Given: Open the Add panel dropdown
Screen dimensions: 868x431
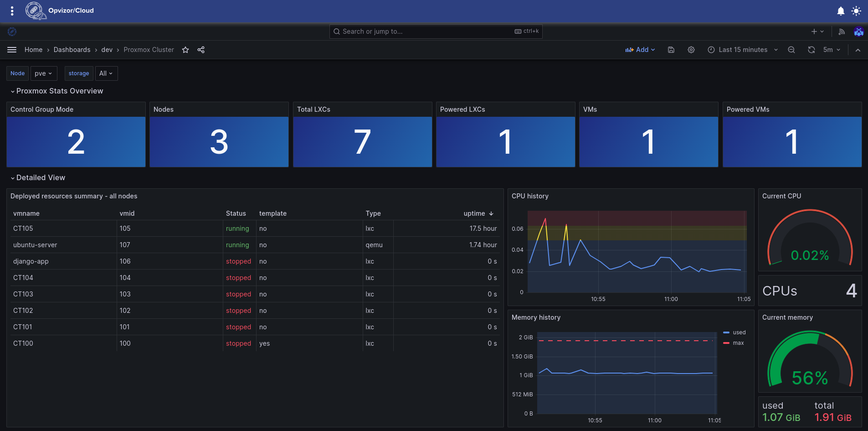Looking at the screenshot, I should pyautogui.click(x=640, y=50).
